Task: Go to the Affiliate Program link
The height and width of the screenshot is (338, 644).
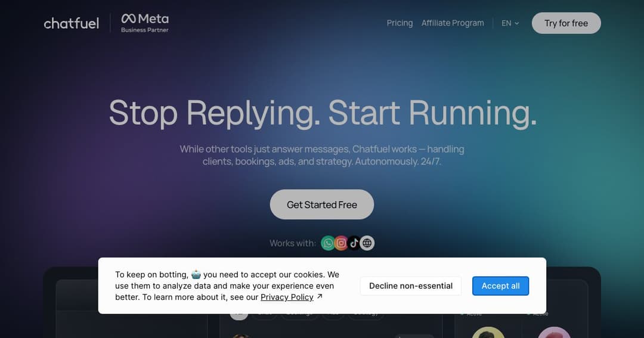Action: coord(453,23)
